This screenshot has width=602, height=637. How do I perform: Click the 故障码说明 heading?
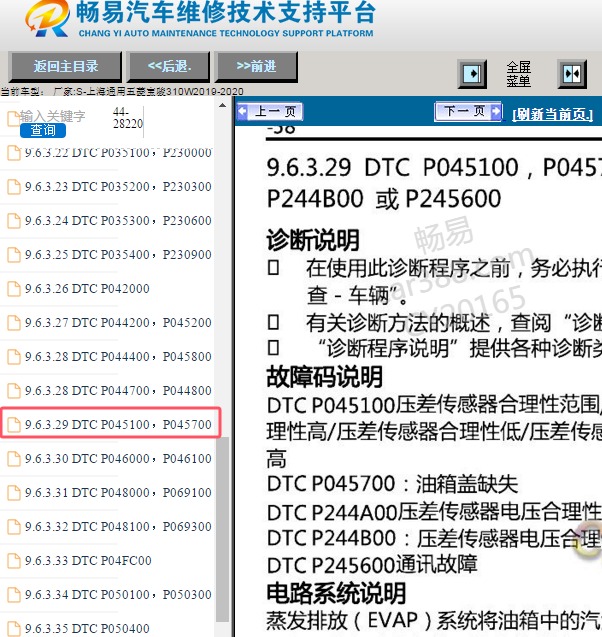point(325,377)
